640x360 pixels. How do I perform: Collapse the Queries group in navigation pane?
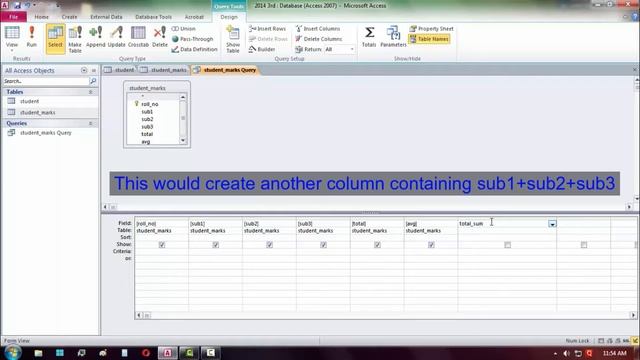click(91, 123)
